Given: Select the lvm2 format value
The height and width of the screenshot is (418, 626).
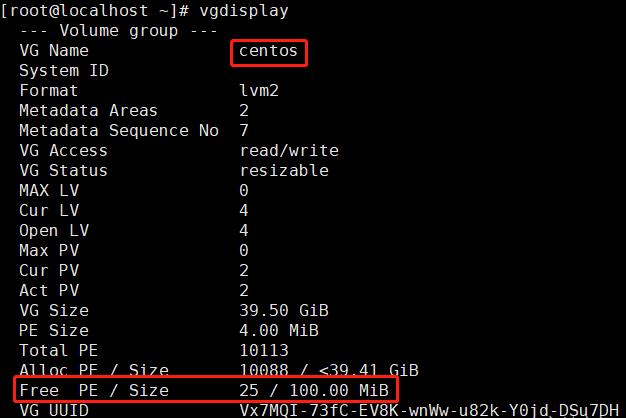Looking at the screenshot, I should coord(259,90).
